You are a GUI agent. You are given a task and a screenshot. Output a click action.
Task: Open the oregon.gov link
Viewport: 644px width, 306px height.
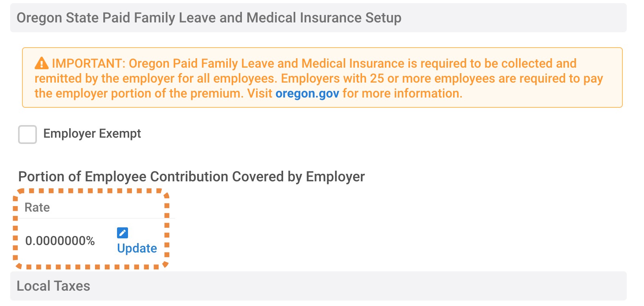307,94
